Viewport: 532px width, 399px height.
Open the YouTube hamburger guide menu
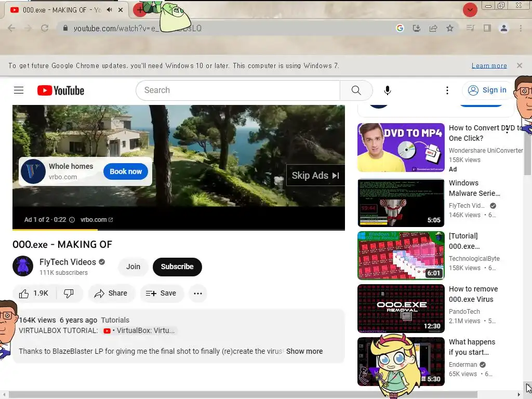point(19,90)
